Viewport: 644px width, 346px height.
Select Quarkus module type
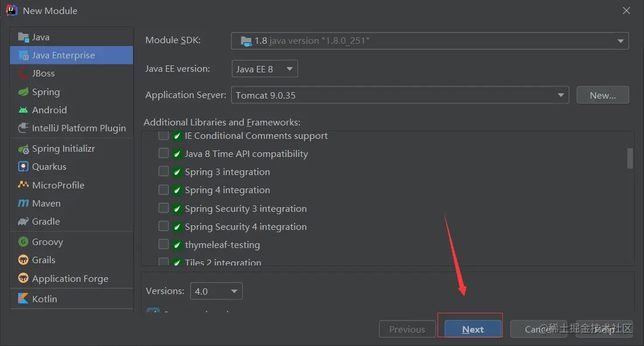coord(72,166)
